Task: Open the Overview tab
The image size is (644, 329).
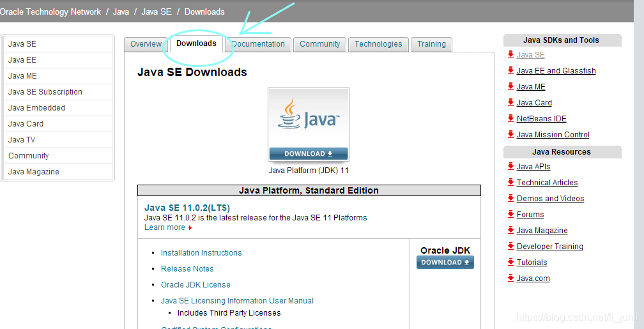Action: point(146,44)
